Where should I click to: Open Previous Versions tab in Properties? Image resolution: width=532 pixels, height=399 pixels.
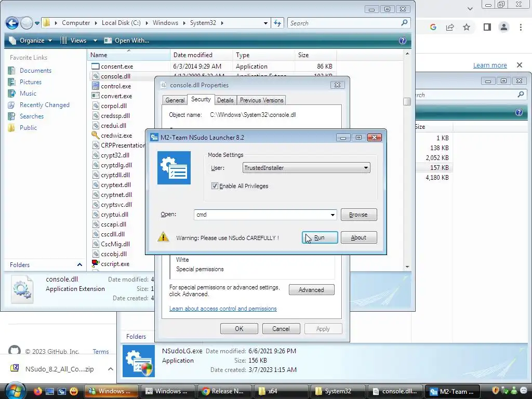tap(261, 100)
